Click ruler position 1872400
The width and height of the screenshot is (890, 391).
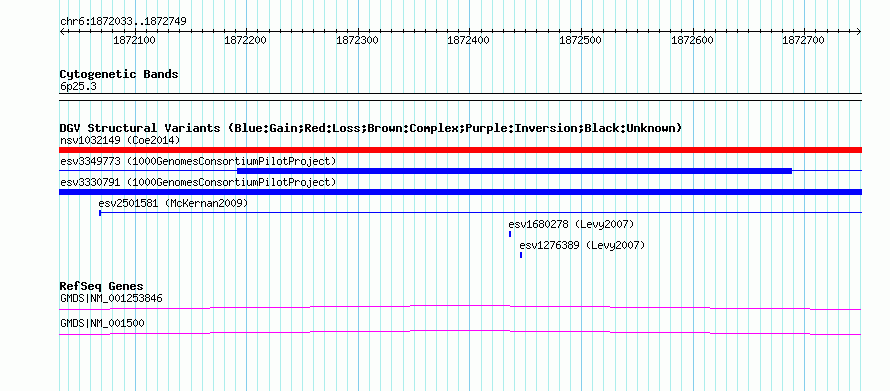pyautogui.click(x=469, y=41)
